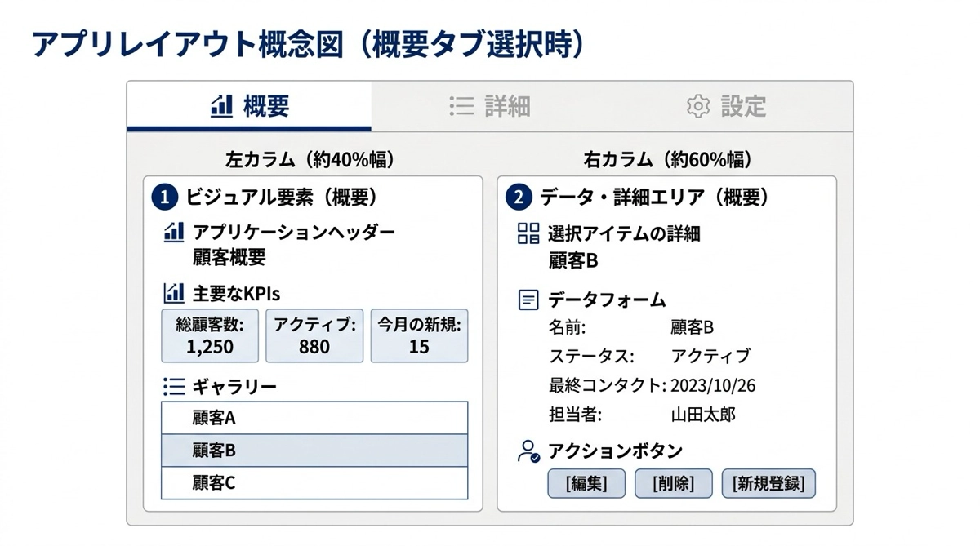Click the アクティブ KPI card showing 880
The height and width of the screenshot is (546, 980).
314,335
